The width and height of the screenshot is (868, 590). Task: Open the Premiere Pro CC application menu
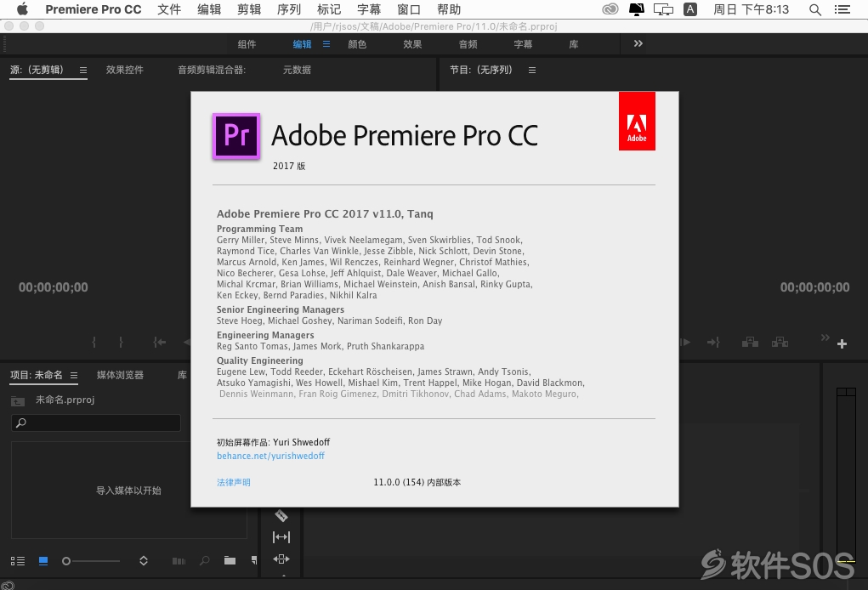click(93, 9)
